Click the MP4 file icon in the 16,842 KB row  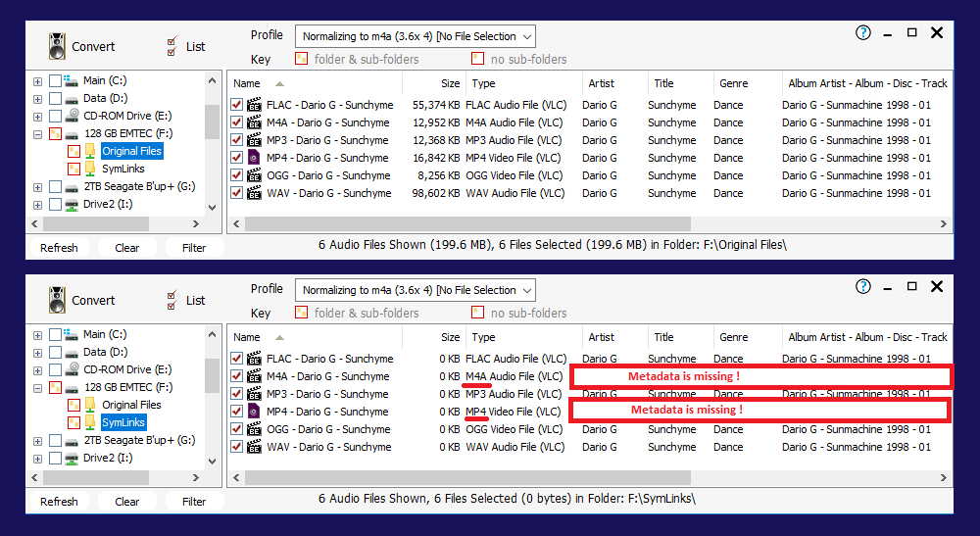pos(254,158)
